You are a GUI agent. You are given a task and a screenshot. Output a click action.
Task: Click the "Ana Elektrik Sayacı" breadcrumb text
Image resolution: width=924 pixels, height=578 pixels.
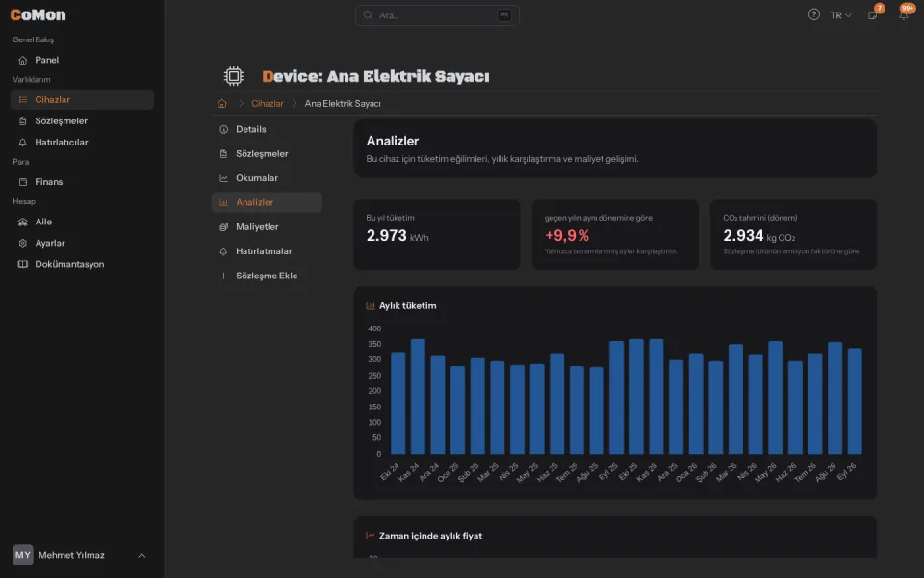click(x=343, y=104)
